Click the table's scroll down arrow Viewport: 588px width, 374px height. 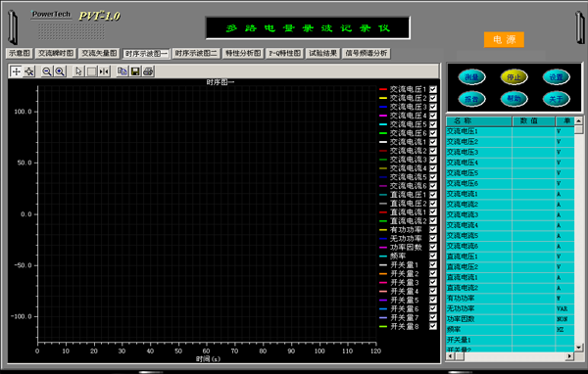pyautogui.click(x=578, y=348)
